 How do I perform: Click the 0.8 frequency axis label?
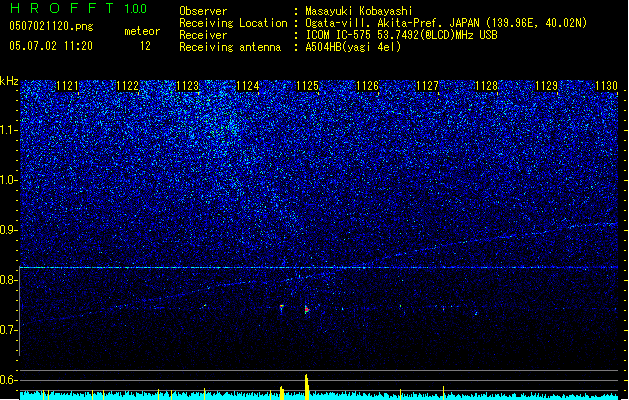[9, 280]
